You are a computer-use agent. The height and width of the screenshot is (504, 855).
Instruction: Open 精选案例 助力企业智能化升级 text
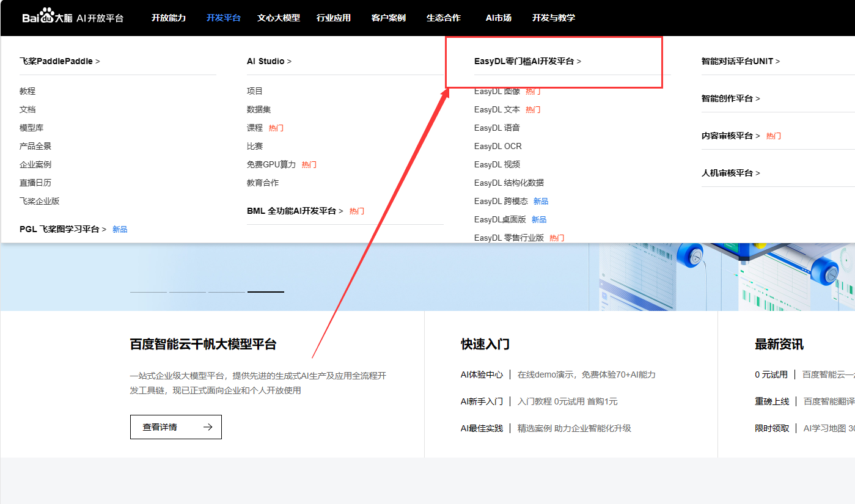574,428
